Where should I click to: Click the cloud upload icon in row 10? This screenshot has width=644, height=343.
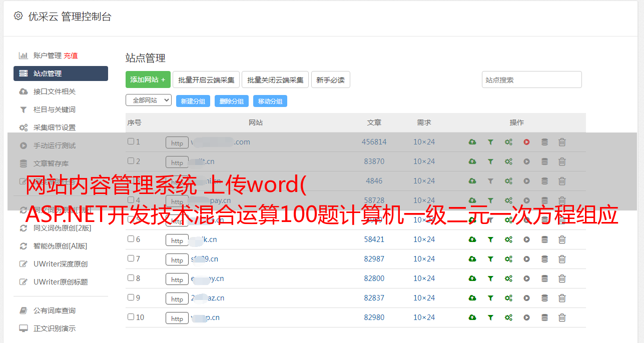(x=472, y=317)
